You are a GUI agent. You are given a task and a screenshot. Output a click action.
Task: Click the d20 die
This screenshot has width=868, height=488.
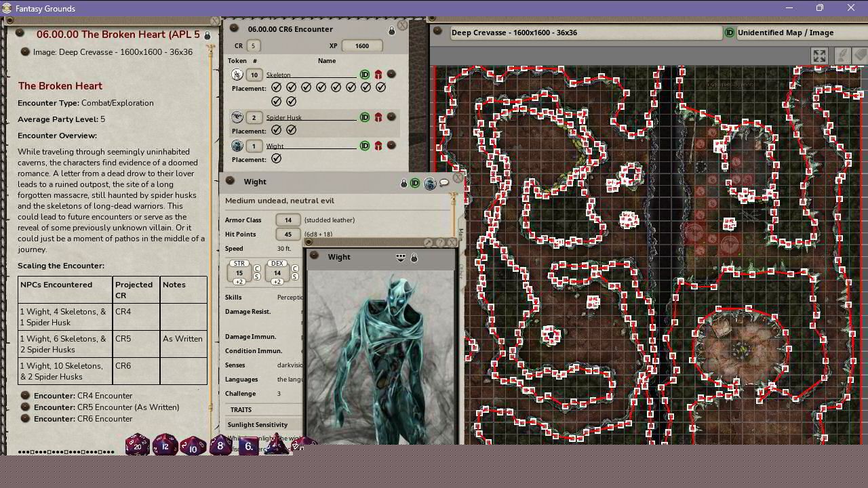click(138, 445)
